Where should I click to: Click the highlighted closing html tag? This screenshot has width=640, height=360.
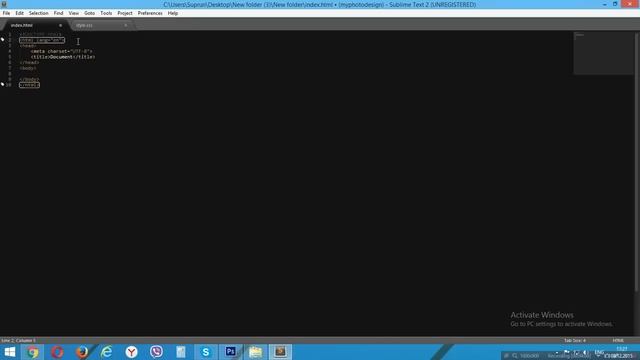(29, 85)
